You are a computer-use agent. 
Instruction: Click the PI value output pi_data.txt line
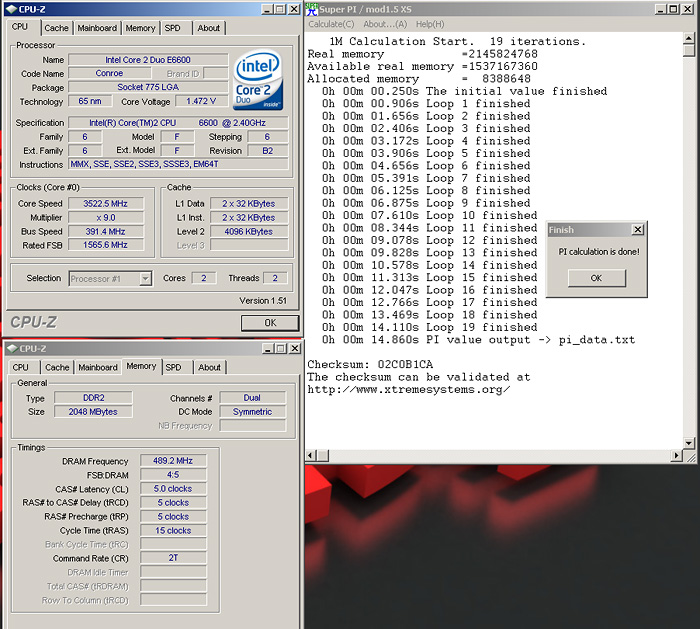pos(478,340)
